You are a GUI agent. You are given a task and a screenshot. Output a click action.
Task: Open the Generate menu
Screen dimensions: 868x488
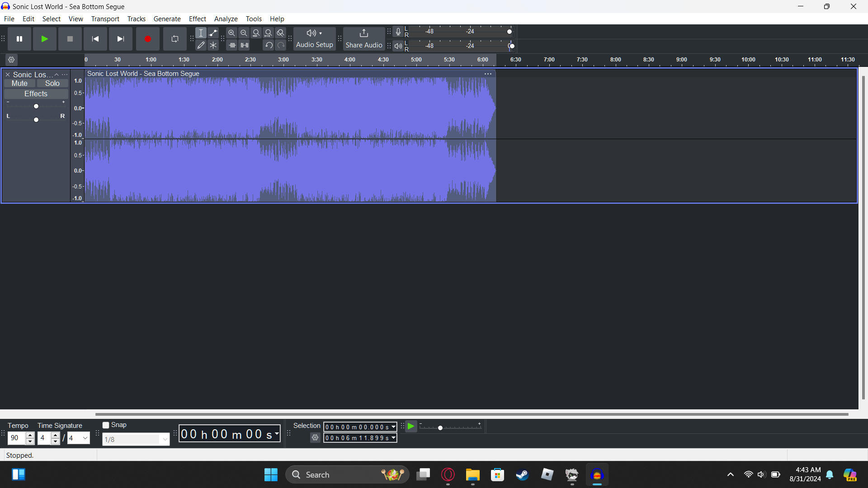pyautogui.click(x=167, y=19)
